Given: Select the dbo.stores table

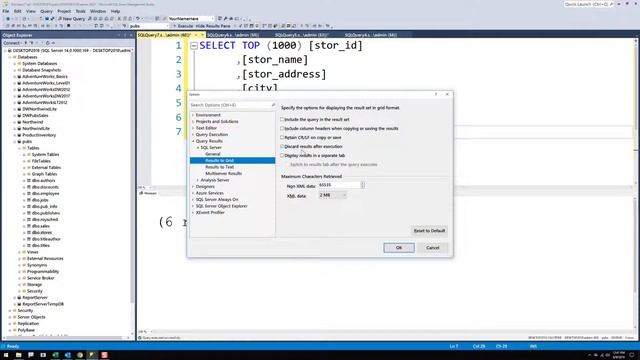Looking at the screenshot, I should [42, 233].
